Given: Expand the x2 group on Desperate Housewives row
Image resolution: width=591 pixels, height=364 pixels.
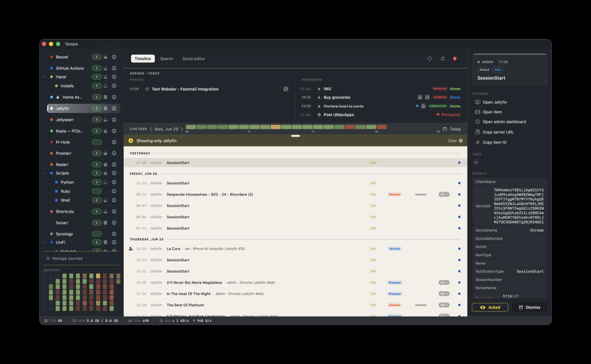Looking at the screenshot, I should click(x=444, y=195).
